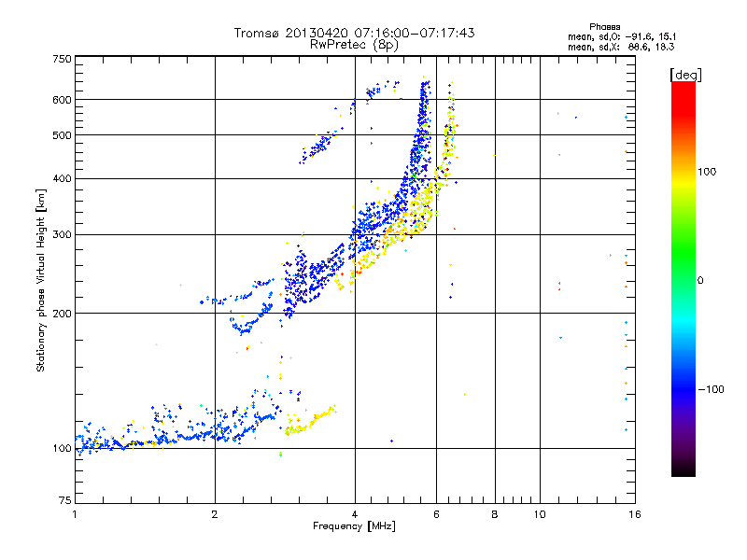Viewport: 747px width, 560px height.
Task: Click the subtitle 'RwPretec (8p)'
Action: [354, 45]
